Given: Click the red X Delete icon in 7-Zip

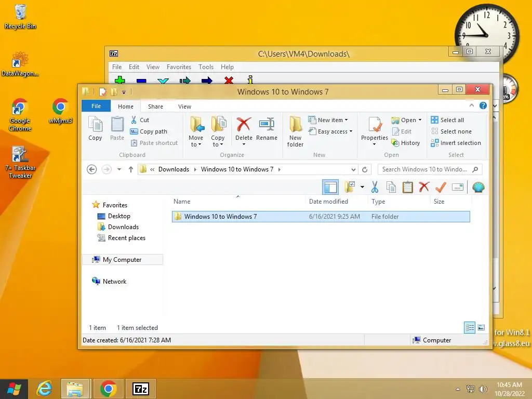Looking at the screenshot, I should (x=229, y=81).
